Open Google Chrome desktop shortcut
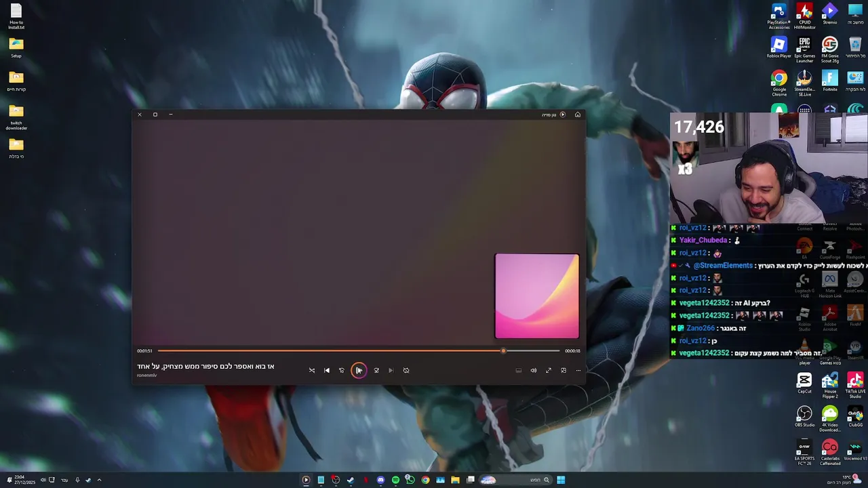868x488 pixels. point(778,83)
